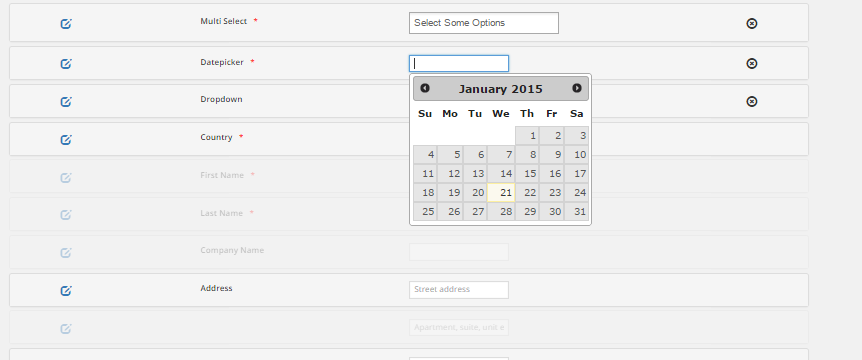Click the Datepicker text input
The image size is (862, 360).
click(x=458, y=63)
